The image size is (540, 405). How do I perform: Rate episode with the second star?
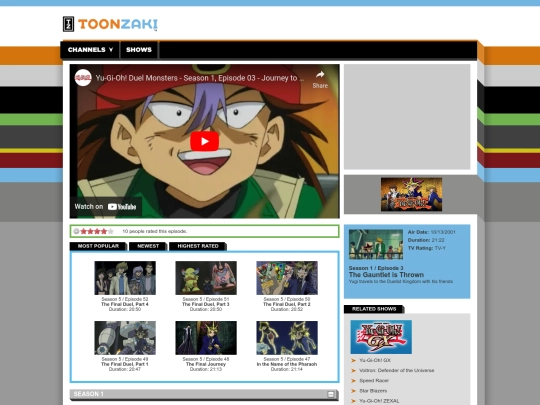point(90,231)
